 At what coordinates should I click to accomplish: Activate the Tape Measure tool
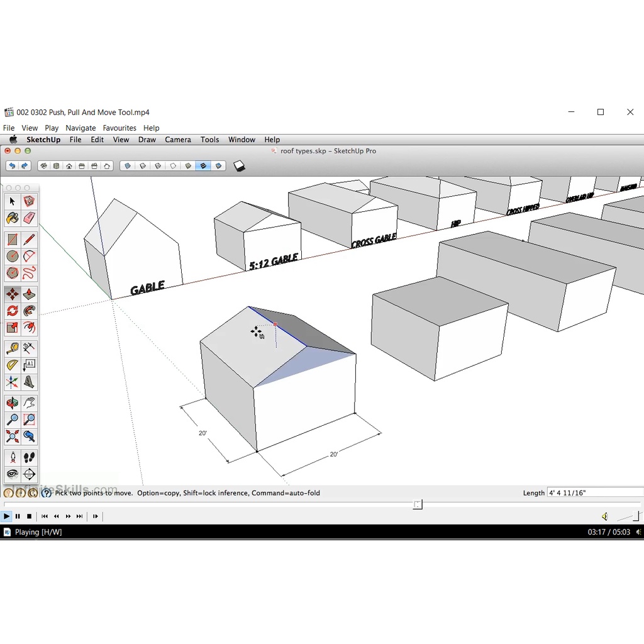[12, 348]
